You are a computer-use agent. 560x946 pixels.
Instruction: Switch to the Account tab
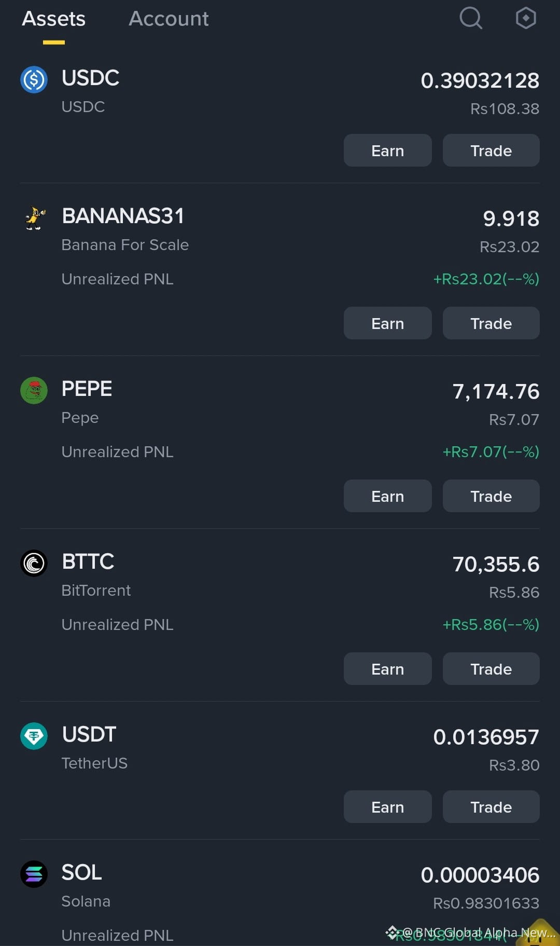169,19
